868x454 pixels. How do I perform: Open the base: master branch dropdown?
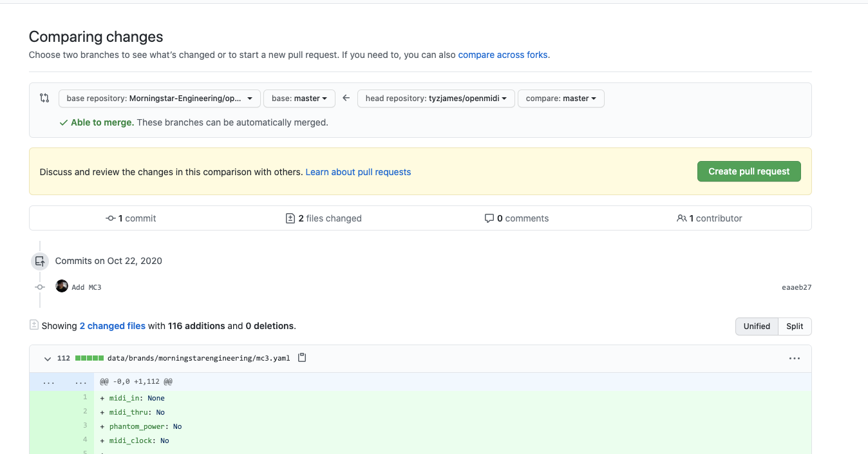click(x=299, y=99)
